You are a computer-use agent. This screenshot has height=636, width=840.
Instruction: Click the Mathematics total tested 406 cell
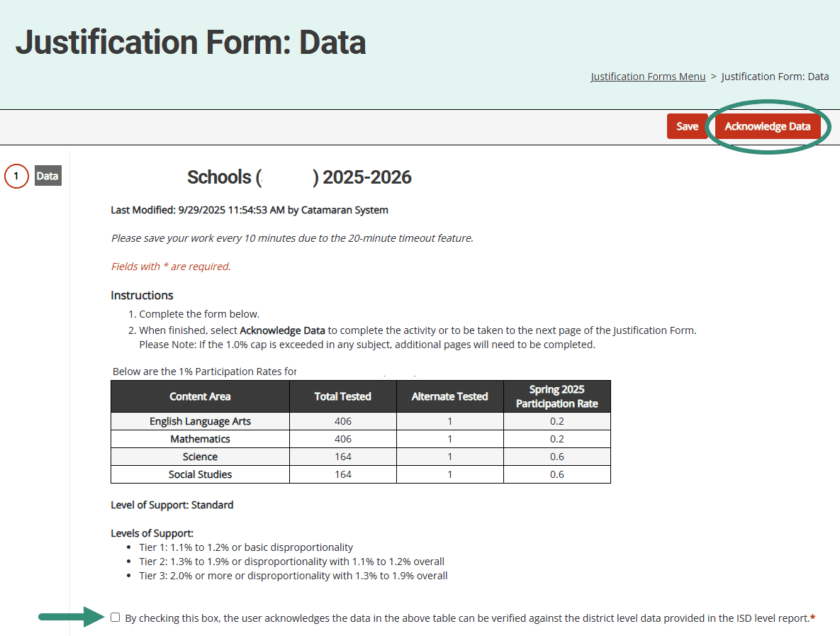coord(343,439)
